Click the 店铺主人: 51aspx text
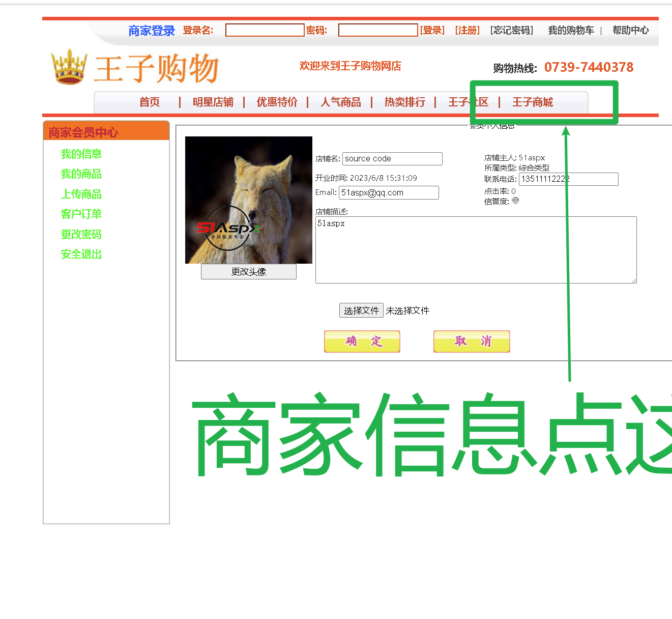The height and width of the screenshot is (619, 672). pos(515,158)
